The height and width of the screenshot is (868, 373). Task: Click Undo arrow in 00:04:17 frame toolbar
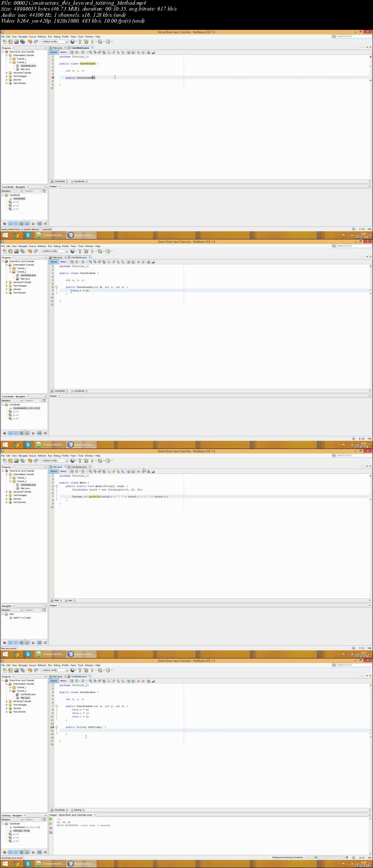tap(30, 251)
